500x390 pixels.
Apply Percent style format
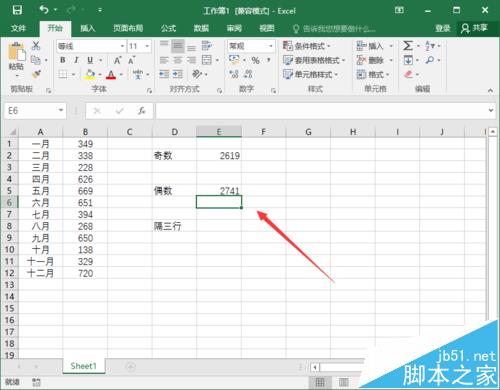click(x=256, y=60)
